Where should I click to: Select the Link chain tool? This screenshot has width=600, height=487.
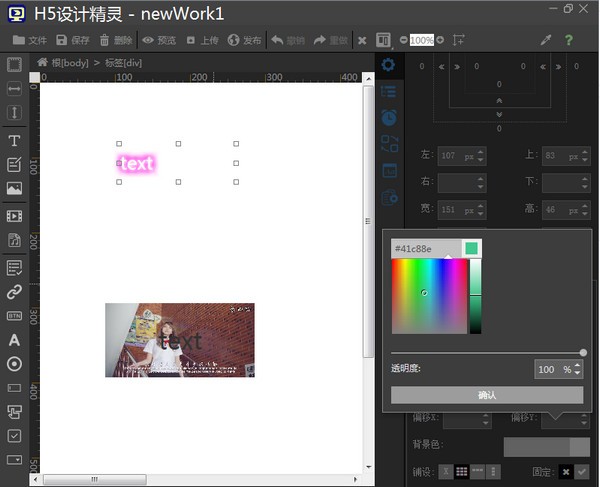[x=14, y=292]
